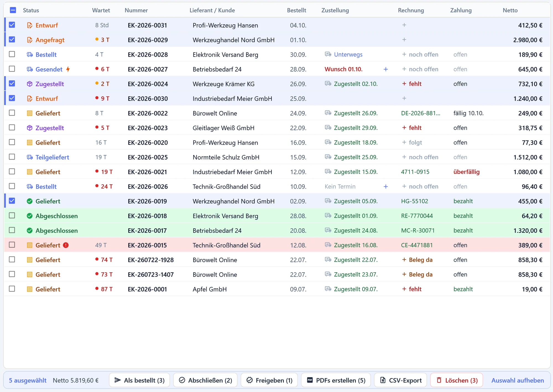Click the Freigeben (1) button

[x=269, y=380]
